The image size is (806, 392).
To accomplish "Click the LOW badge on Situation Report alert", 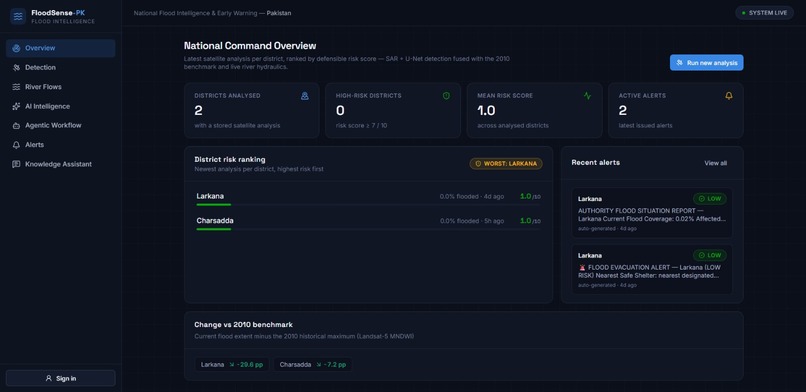I will (x=709, y=198).
